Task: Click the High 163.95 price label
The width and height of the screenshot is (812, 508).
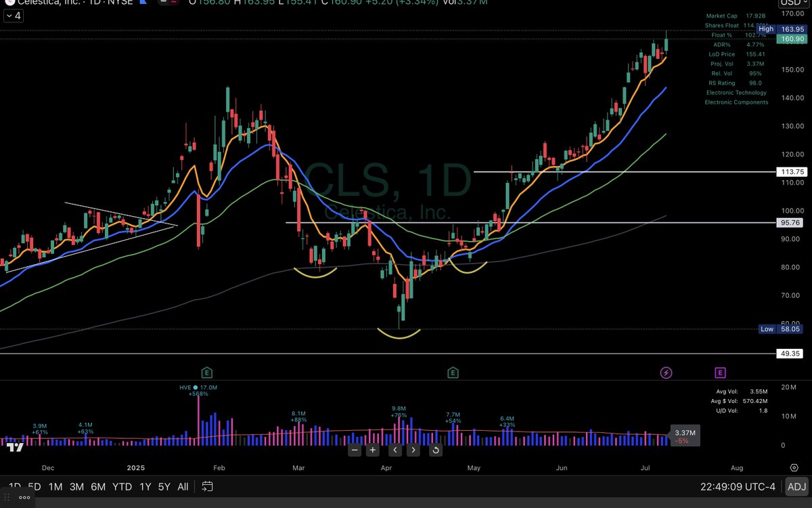Action: point(781,29)
